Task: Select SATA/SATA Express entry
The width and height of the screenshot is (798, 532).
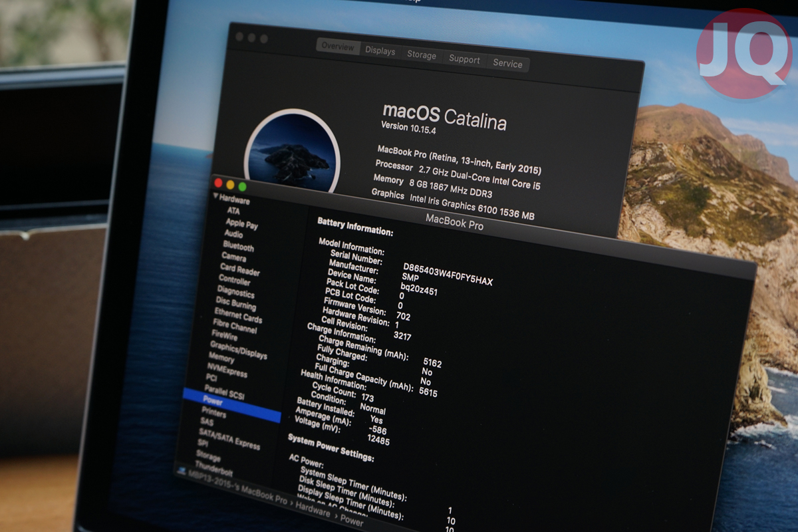Action: tap(229, 440)
